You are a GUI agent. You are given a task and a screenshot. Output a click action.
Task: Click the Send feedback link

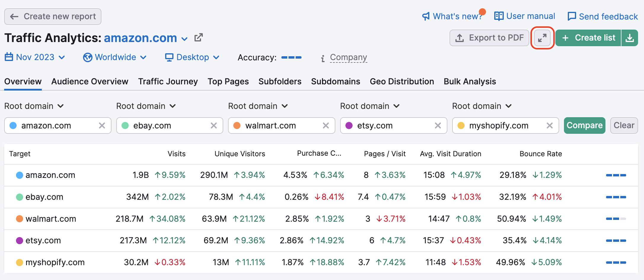(602, 16)
